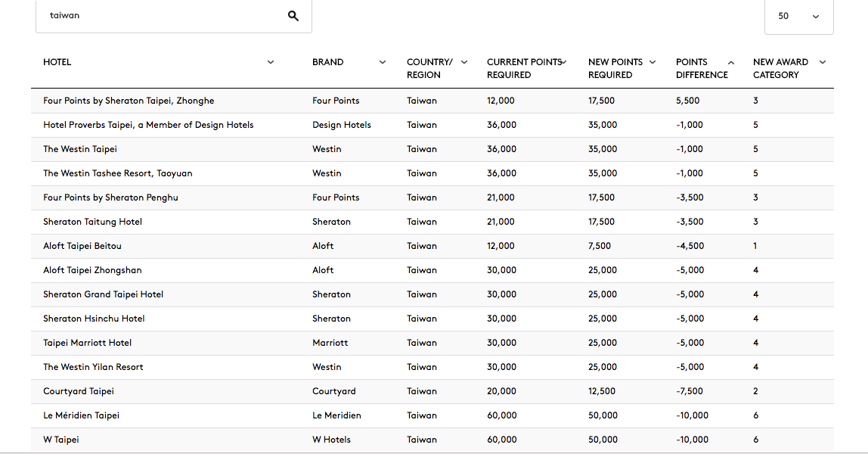
Task: Select 'Hotel Proverbs Taipei, a Member of Design Hotels'
Action: tap(148, 125)
